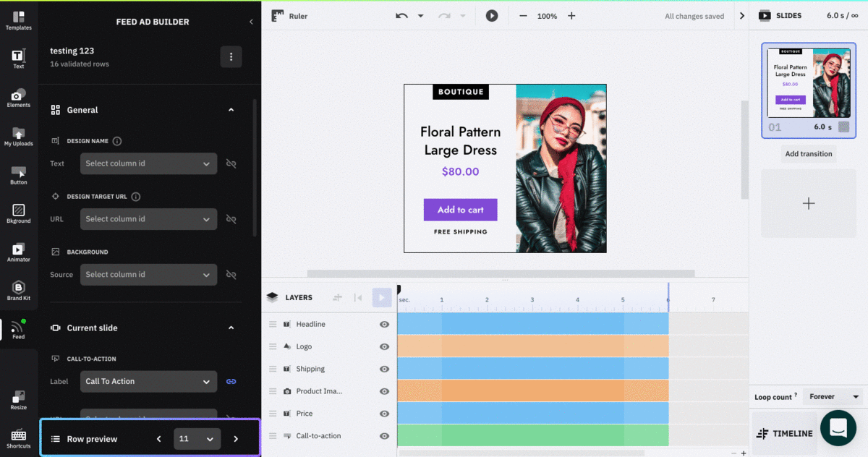Switch to the Feed tab
Screen dimensions: 868x457
pyautogui.click(x=19, y=327)
